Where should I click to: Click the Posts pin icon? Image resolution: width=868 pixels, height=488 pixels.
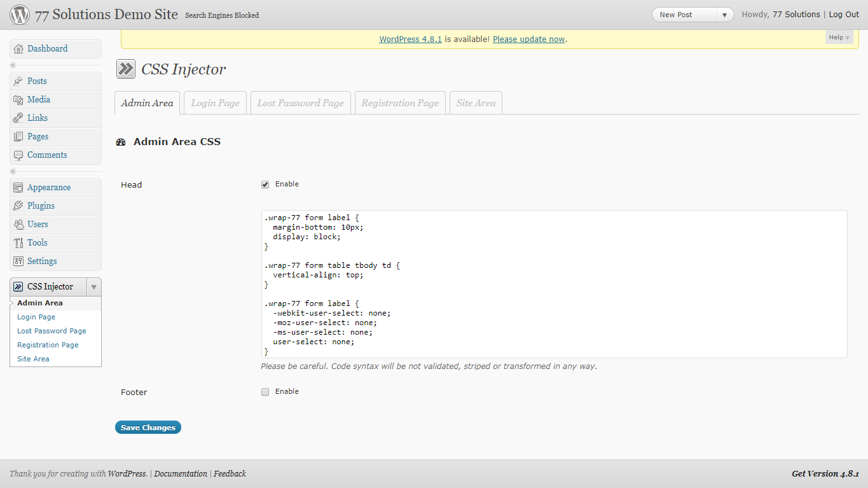(x=18, y=81)
